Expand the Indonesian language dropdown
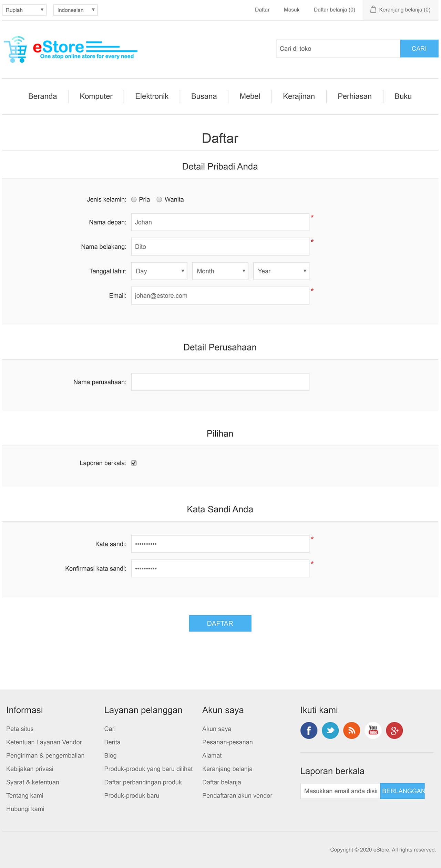This screenshot has width=441, height=868. tap(75, 10)
